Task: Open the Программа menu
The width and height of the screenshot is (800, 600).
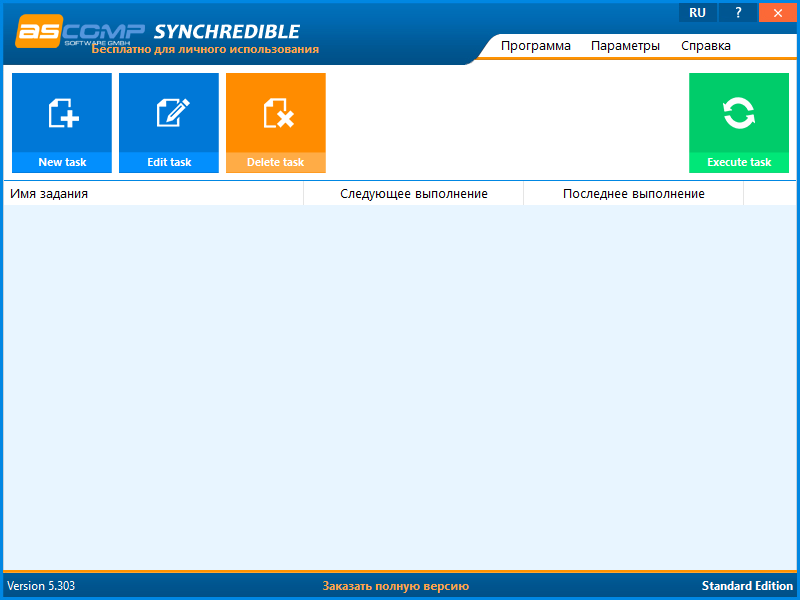Action: [x=536, y=45]
